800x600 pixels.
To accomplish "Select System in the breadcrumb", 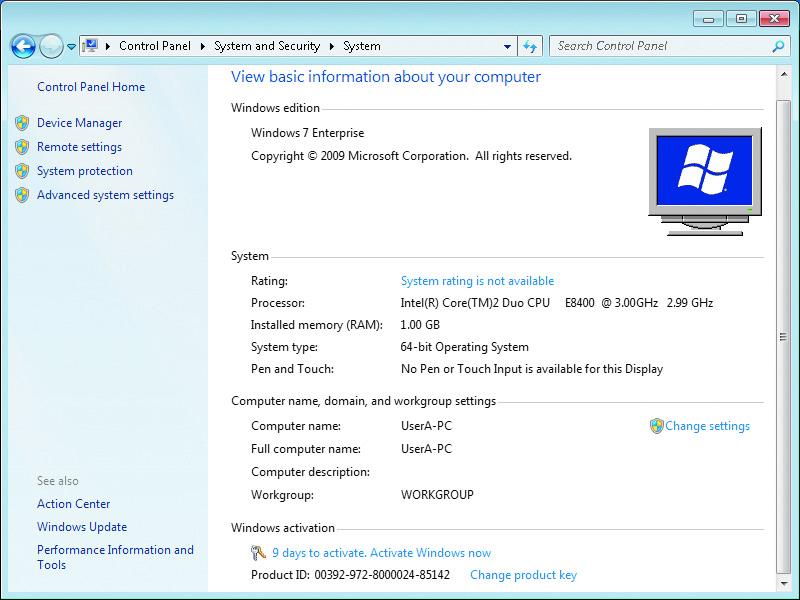I will (x=362, y=46).
